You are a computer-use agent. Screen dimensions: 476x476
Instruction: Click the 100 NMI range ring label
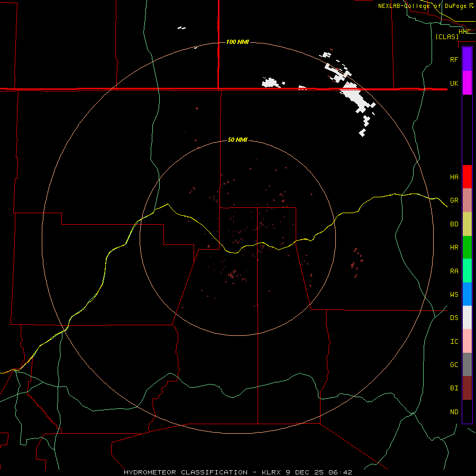[x=237, y=42]
